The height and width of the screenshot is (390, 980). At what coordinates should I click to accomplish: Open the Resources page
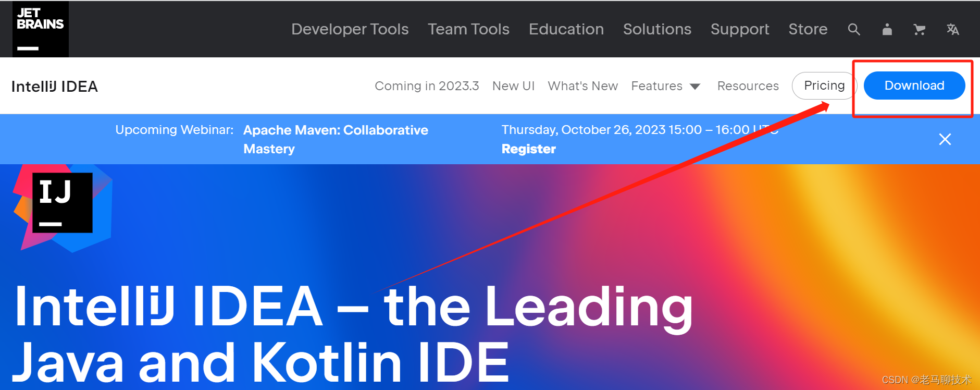coord(748,86)
